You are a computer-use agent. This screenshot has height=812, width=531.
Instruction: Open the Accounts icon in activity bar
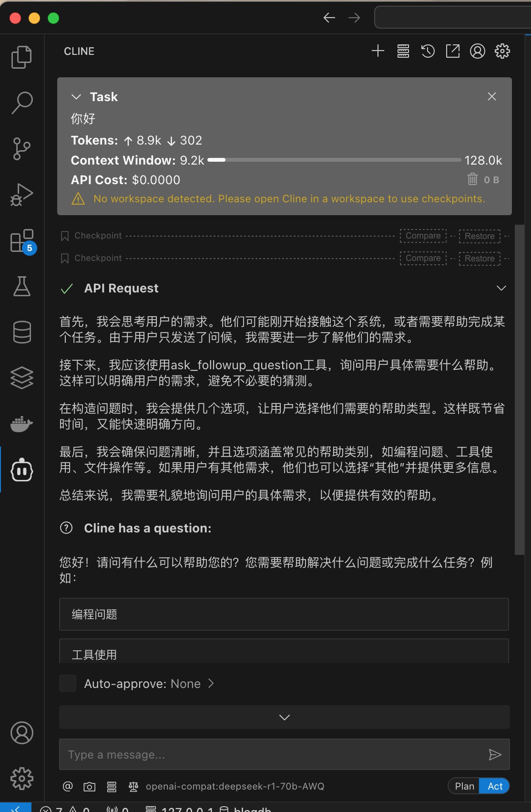tap(21, 733)
